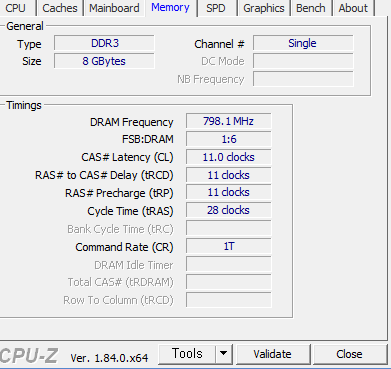Select the Mainboard tab

114,8
